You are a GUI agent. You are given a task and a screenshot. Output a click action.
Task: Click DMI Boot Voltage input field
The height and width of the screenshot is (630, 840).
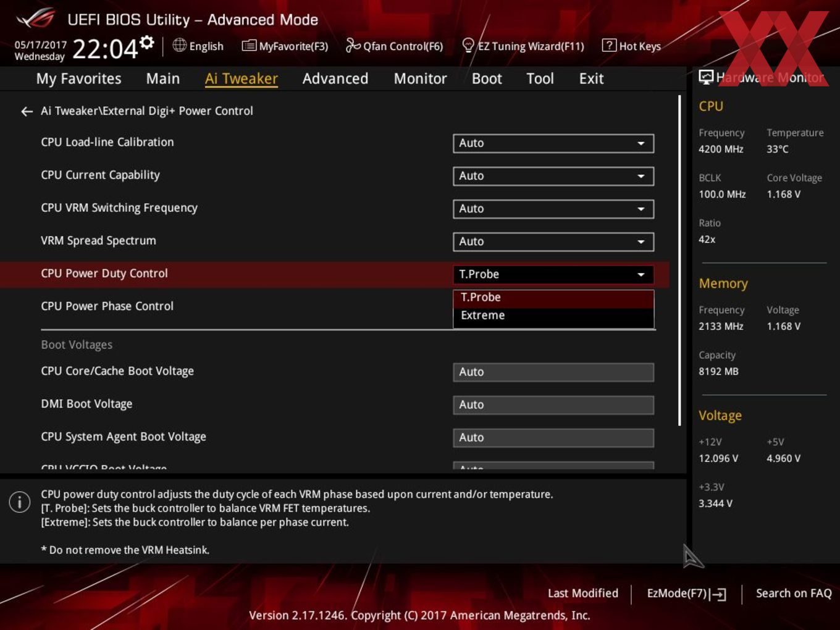(x=553, y=405)
